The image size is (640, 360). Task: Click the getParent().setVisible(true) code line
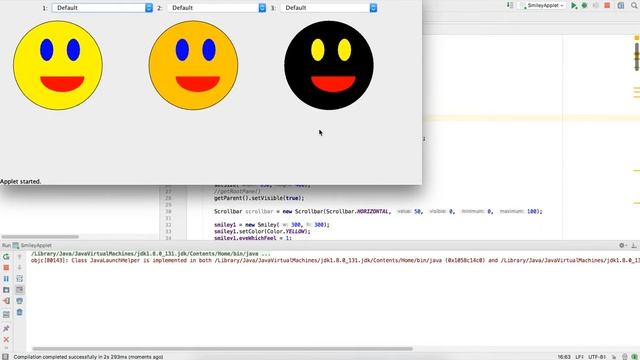pyautogui.click(x=259, y=198)
